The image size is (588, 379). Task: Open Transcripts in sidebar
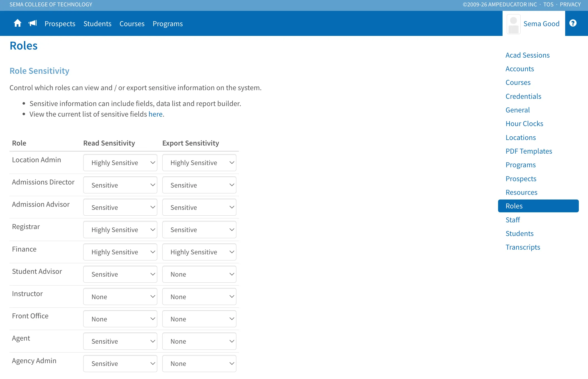[523, 247]
